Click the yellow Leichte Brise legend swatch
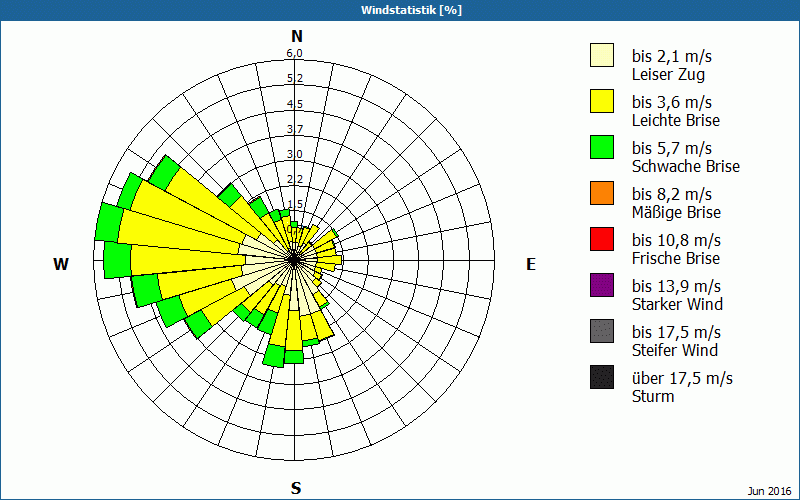 602,101
